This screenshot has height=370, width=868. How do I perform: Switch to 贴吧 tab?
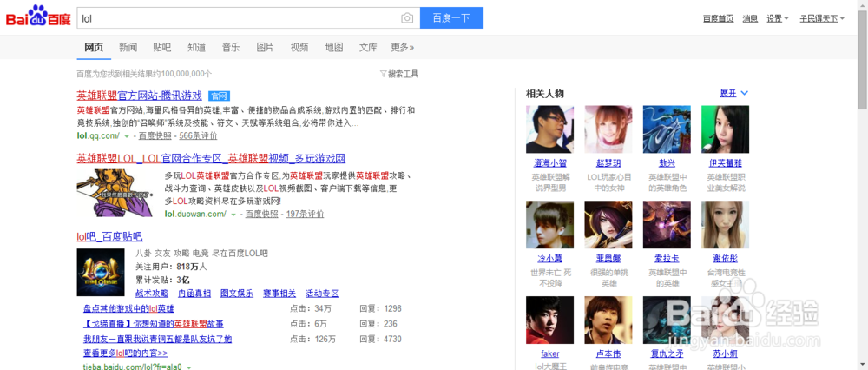tap(162, 47)
